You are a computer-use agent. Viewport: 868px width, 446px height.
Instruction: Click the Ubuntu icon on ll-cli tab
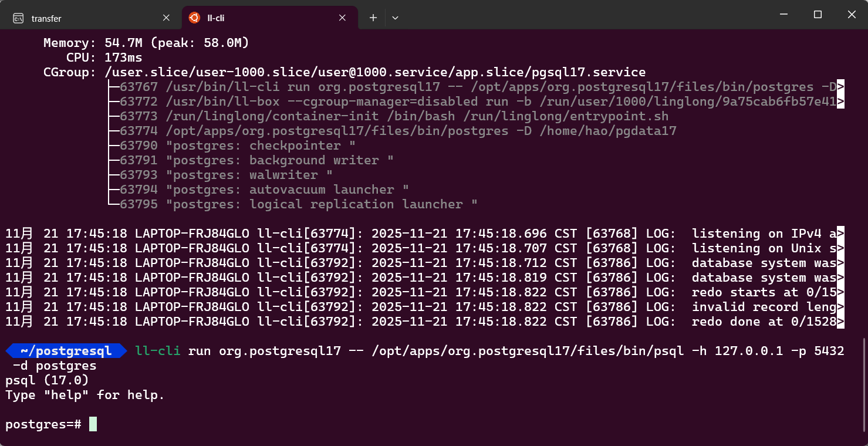(194, 18)
